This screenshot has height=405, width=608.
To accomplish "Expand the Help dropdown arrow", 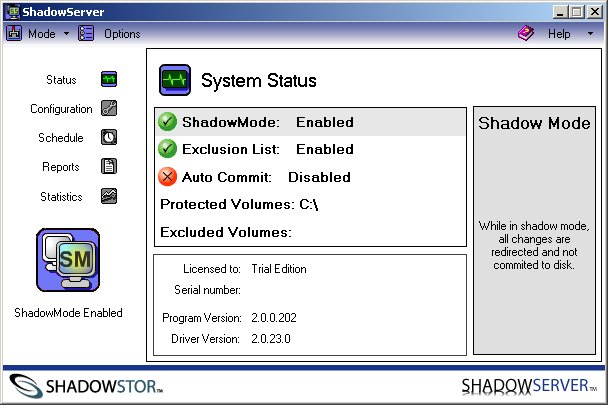I will [590, 34].
